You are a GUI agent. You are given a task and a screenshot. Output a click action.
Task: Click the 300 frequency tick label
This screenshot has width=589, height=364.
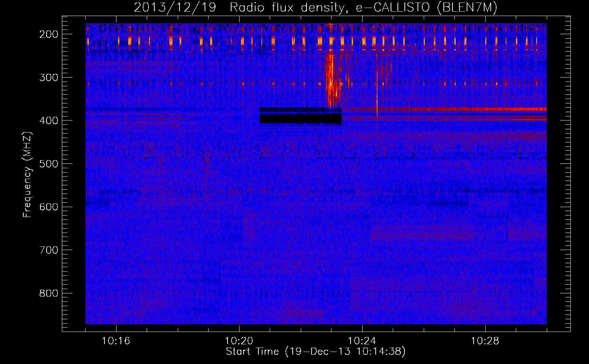[x=48, y=77]
